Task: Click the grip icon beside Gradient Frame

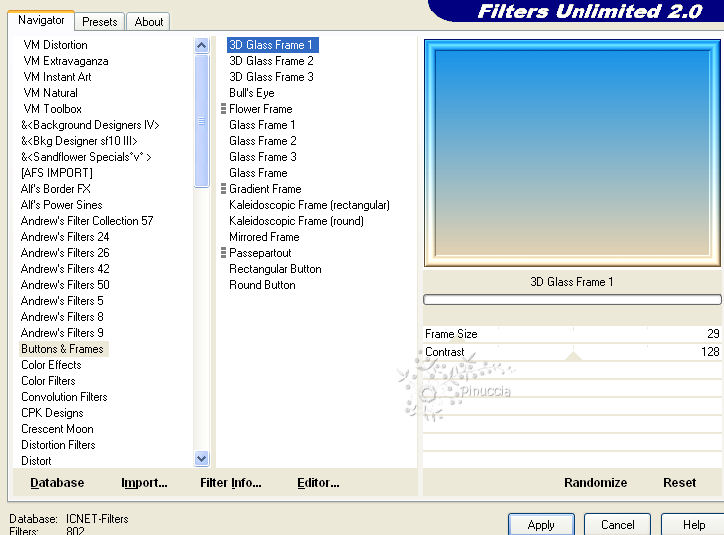Action: (x=223, y=189)
